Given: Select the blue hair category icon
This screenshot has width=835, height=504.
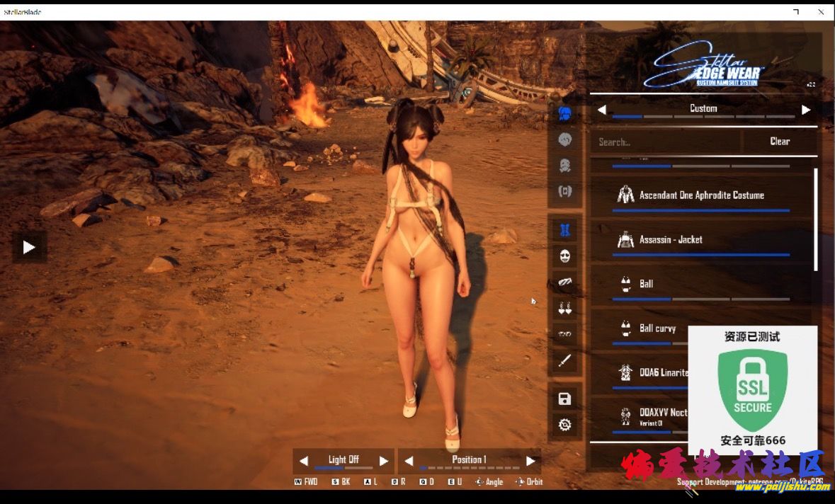Looking at the screenshot, I should pos(564,113).
